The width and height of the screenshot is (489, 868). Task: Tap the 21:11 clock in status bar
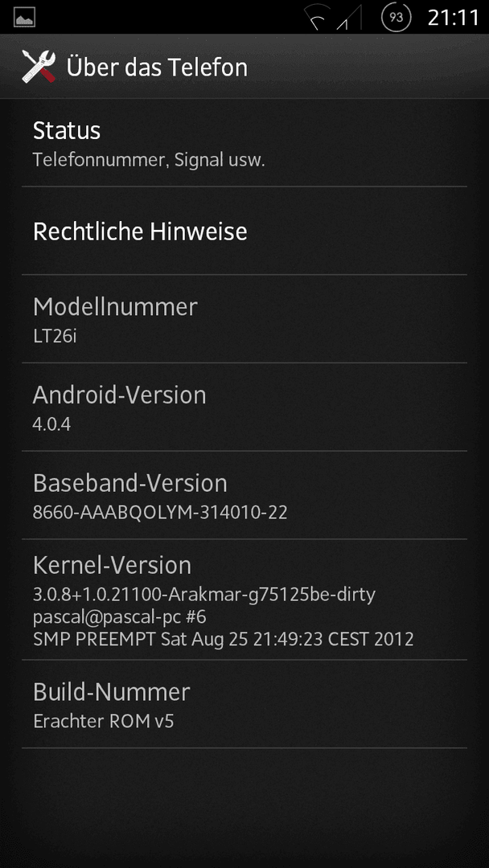pos(453,18)
